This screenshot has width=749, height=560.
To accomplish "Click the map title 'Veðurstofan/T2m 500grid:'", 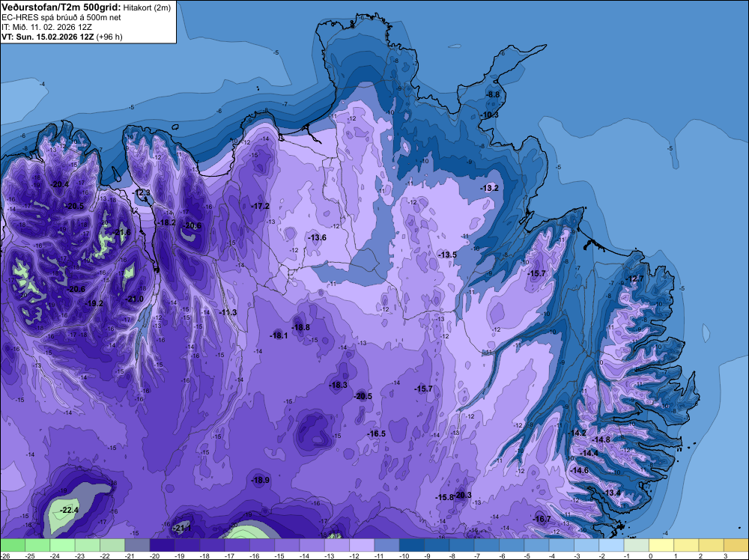I will (x=61, y=7).
